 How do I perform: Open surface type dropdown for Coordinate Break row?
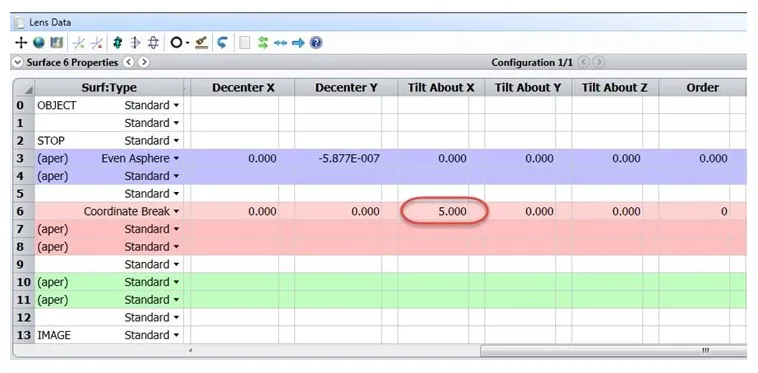click(176, 212)
